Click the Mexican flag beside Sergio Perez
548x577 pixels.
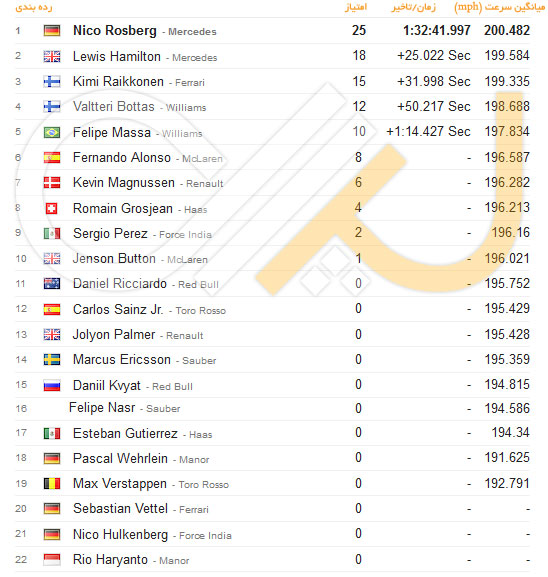[52, 233]
